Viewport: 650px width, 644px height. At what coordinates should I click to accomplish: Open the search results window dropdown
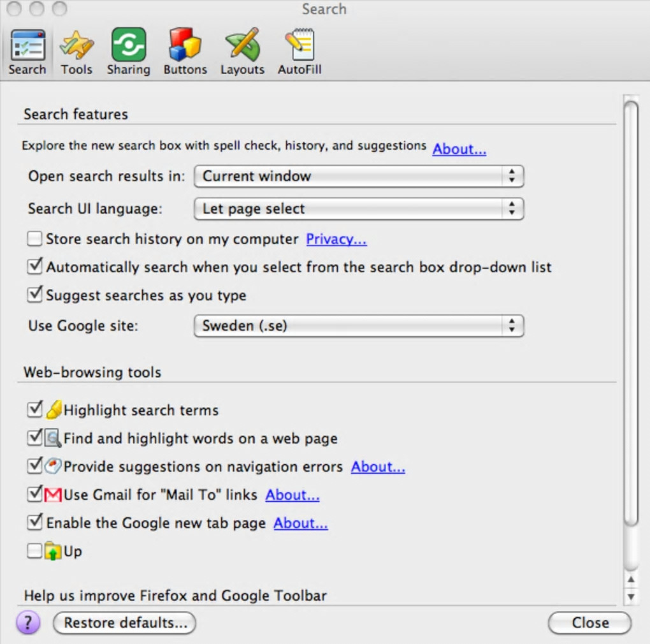pyautogui.click(x=359, y=176)
